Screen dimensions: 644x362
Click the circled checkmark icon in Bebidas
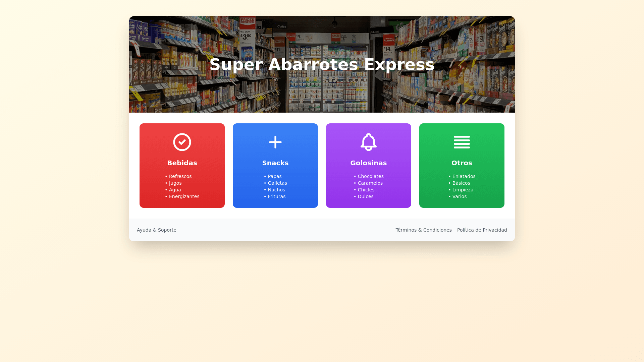pyautogui.click(x=182, y=142)
